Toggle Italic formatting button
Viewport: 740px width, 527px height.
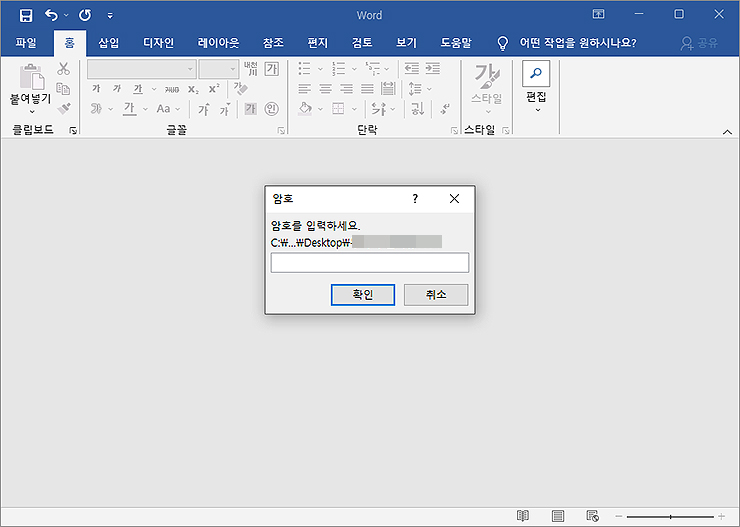(117, 89)
